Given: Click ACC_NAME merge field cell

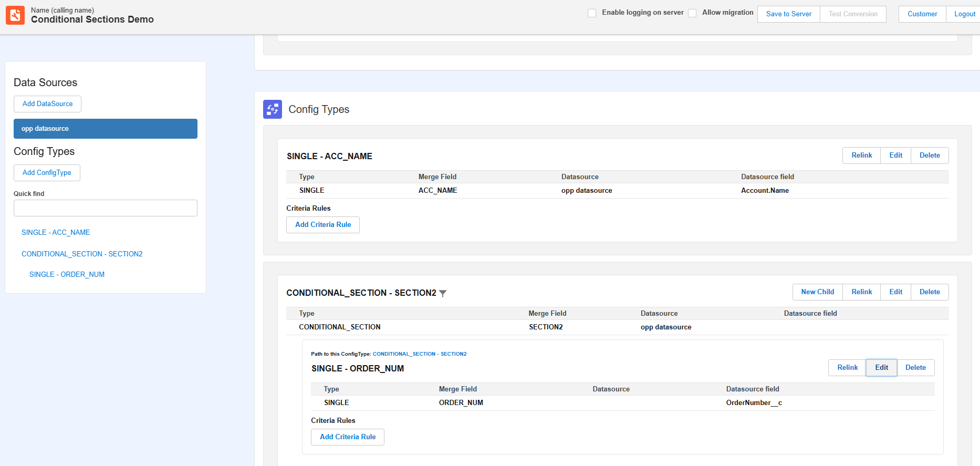Looking at the screenshot, I should [437, 191].
